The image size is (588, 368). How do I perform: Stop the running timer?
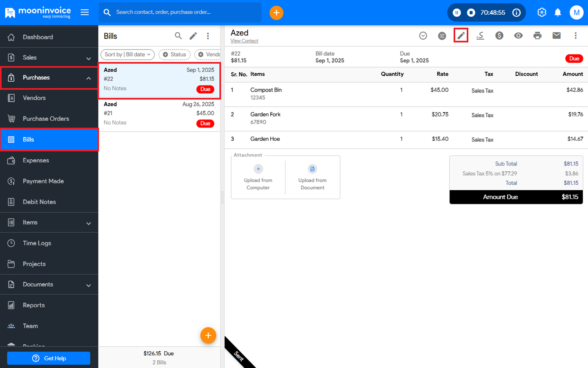pyautogui.click(x=471, y=13)
